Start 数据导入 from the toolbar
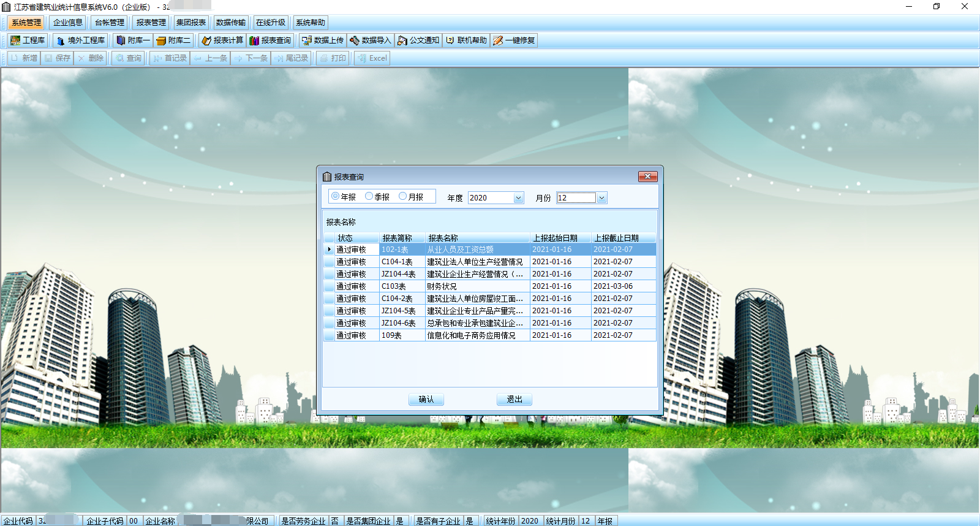The height and width of the screenshot is (526, 980). tap(371, 40)
